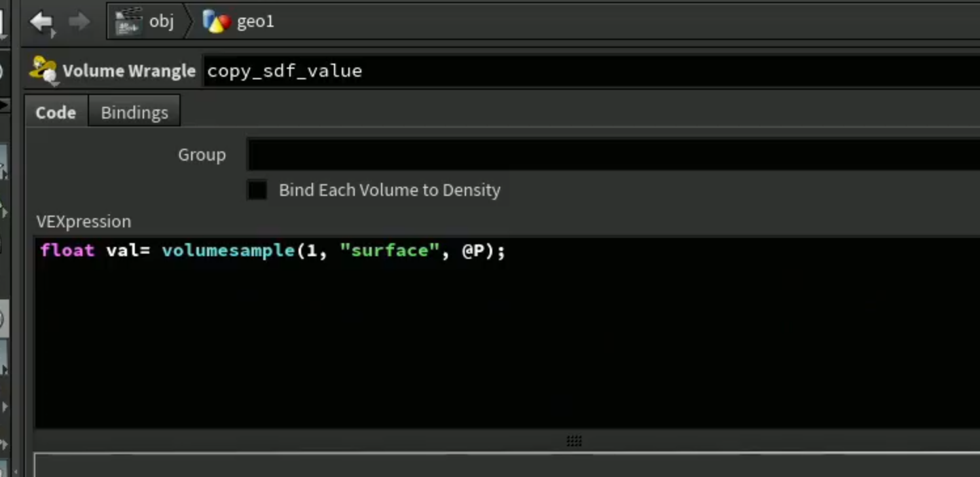
Task: Click the copy_sdf_value node name field
Action: pos(592,71)
